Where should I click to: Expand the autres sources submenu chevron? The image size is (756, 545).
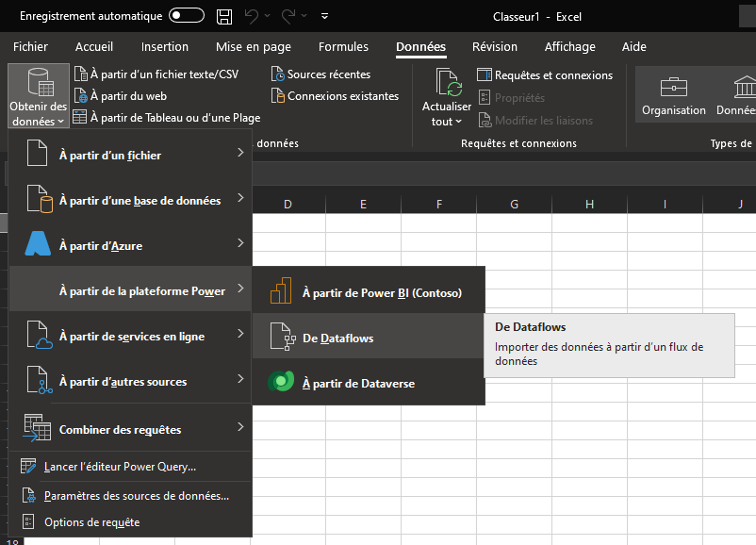[240, 379]
